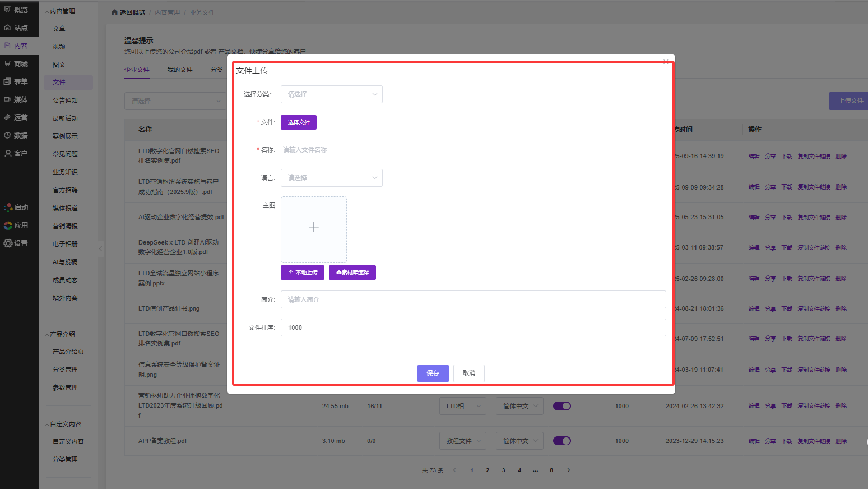The image size is (868, 489).
Task: Collapse the 产品介绍 menu group
Action: [60, 334]
